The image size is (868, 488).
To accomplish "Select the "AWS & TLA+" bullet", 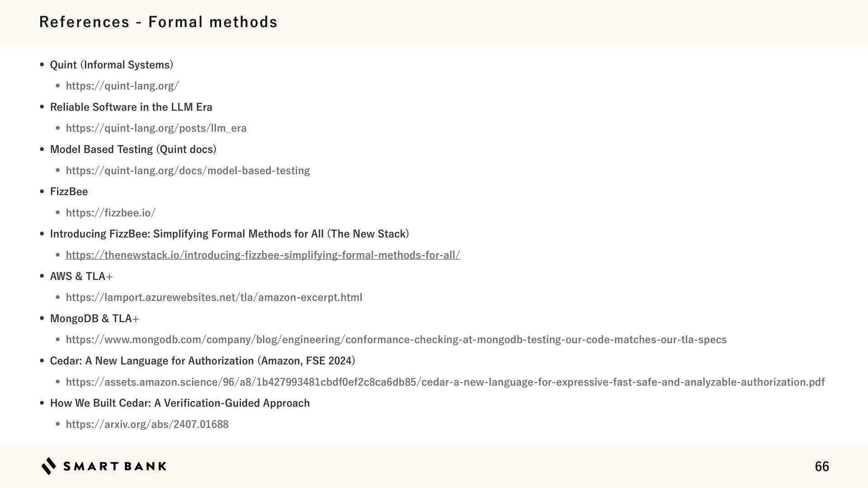I will pyautogui.click(x=81, y=276).
